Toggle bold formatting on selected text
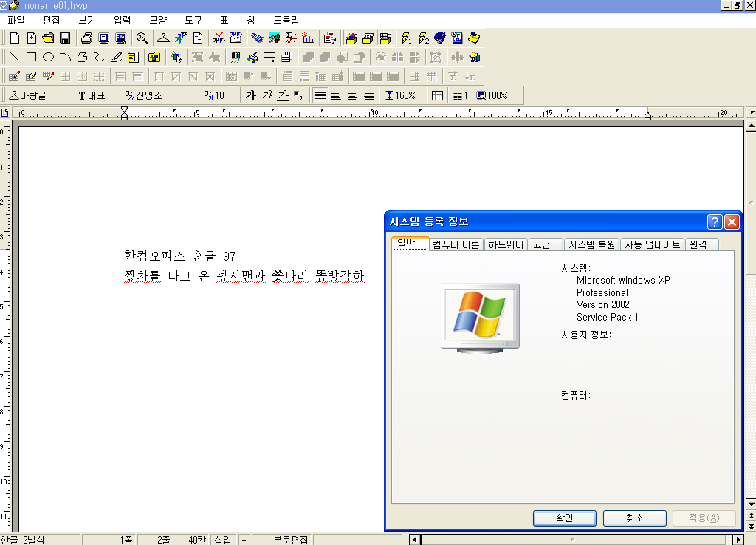This screenshot has height=545, width=756. pyautogui.click(x=250, y=95)
